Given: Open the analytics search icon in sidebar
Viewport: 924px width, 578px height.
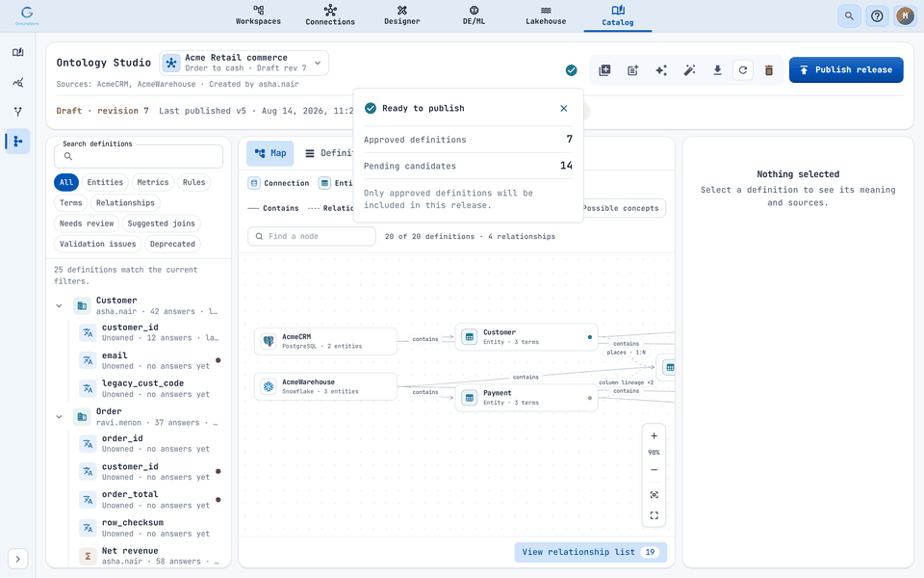Looking at the screenshot, I should [x=17, y=82].
